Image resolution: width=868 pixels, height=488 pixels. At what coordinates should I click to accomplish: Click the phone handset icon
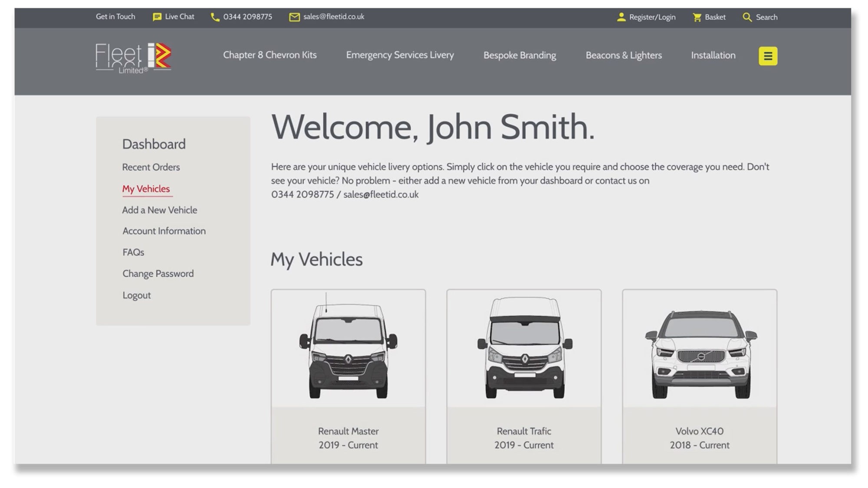[215, 17]
